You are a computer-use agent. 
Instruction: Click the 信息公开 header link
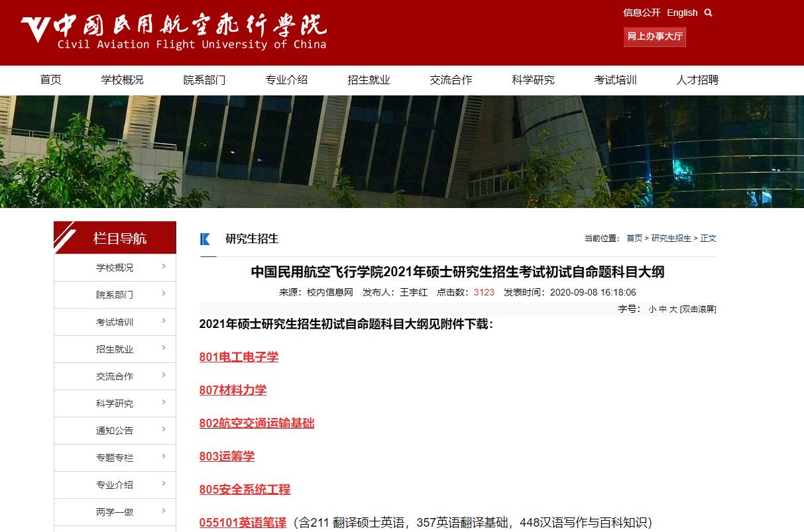tap(642, 13)
